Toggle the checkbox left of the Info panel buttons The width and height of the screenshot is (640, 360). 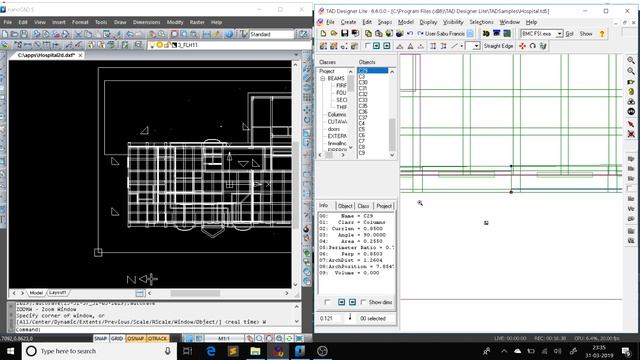click(x=327, y=302)
